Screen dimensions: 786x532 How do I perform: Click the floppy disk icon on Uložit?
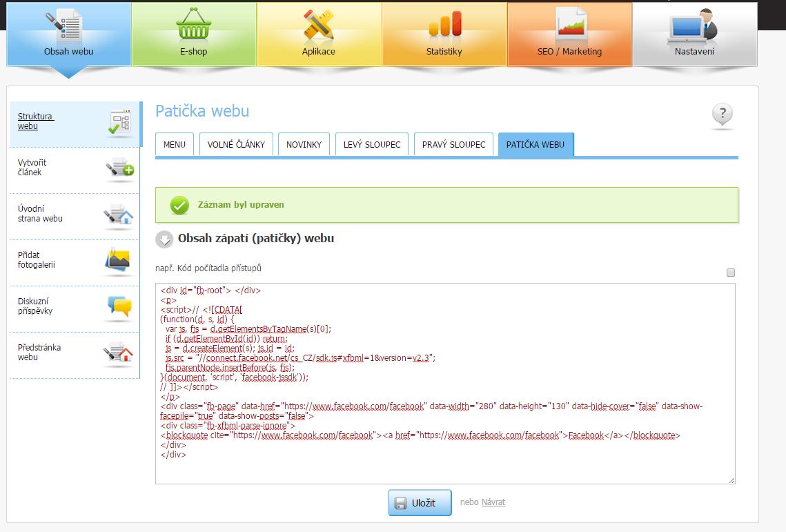400,504
